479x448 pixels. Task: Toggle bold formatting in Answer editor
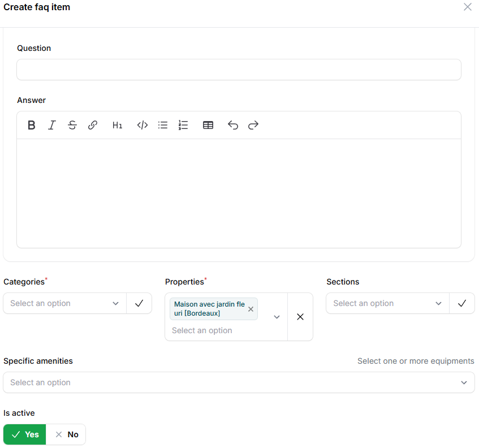click(x=32, y=126)
